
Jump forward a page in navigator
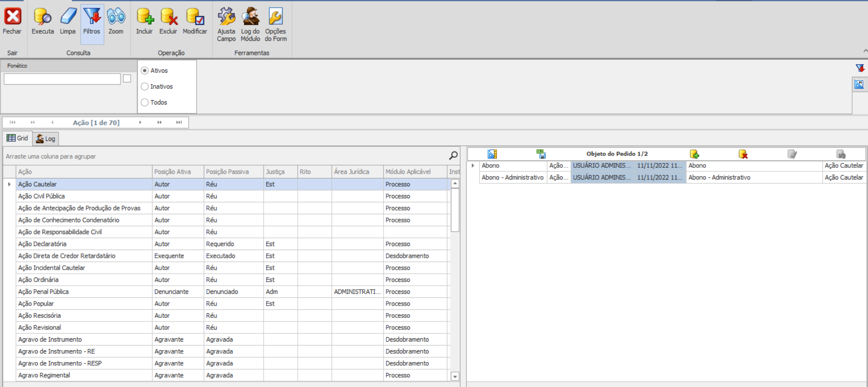tap(160, 122)
